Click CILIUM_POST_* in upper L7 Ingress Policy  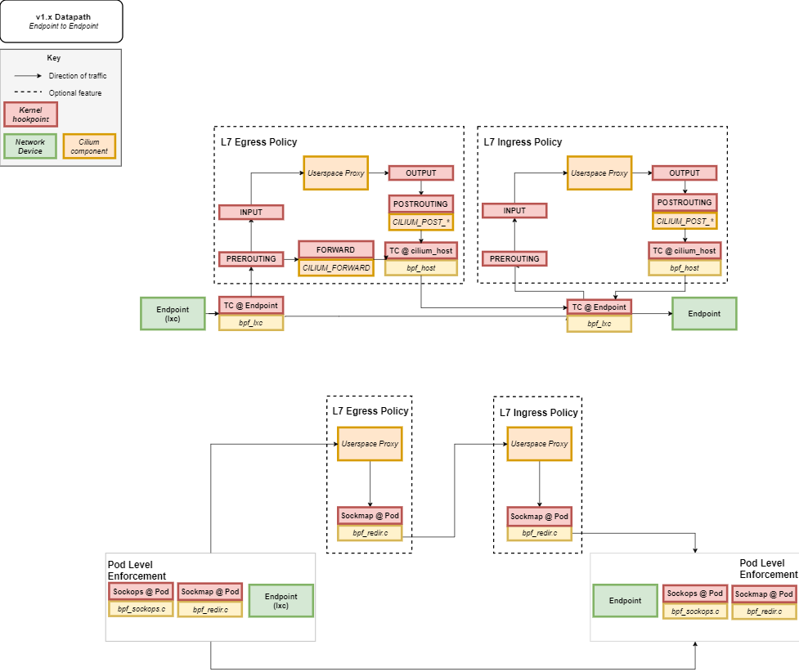685,221
